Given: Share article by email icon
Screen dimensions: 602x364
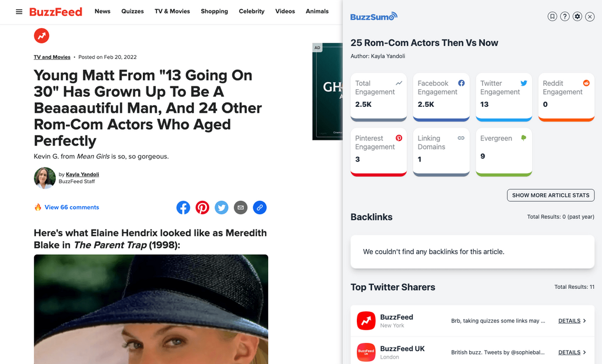Looking at the screenshot, I should (240, 207).
